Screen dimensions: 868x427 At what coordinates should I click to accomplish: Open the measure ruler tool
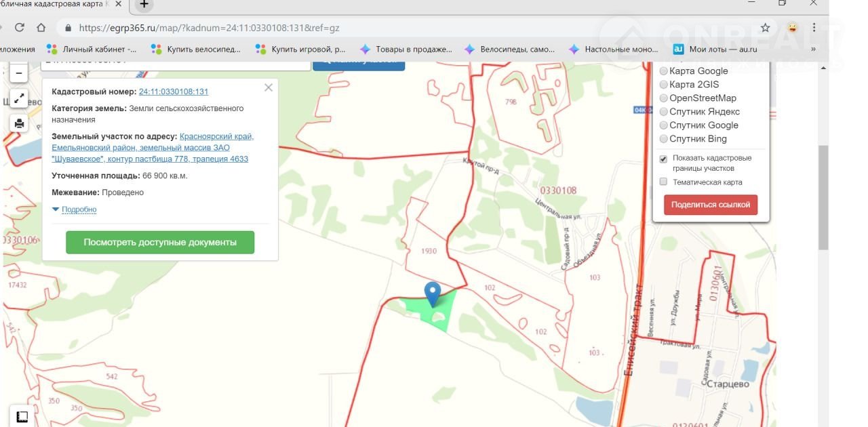tap(22, 416)
